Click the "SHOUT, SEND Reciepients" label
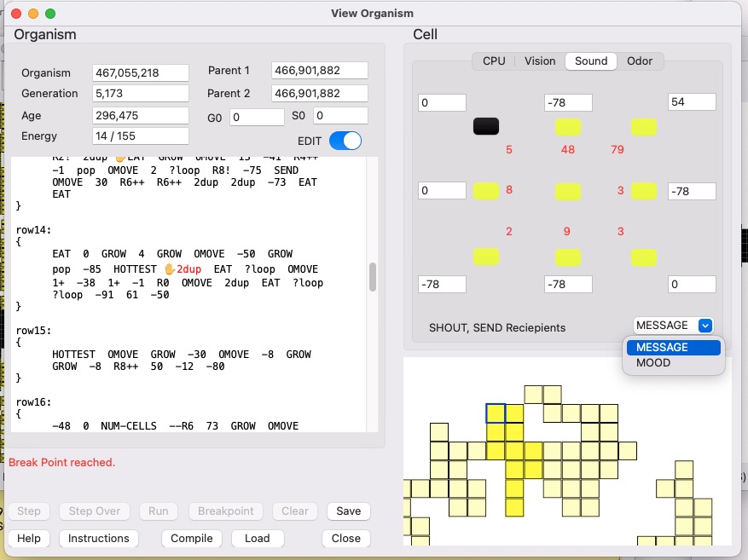748x560 pixels. [x=497, y=328]
